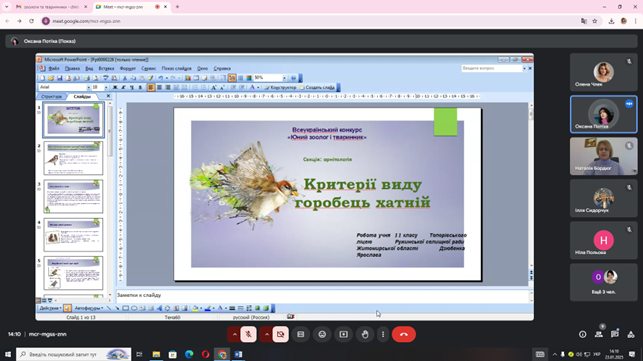Screen dimensions: 643x361
Task: Show the participants people panel
Action: pos(599,334)
